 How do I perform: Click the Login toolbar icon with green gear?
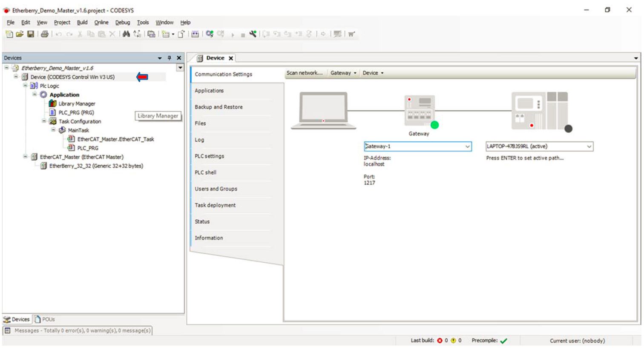[209, 34]
